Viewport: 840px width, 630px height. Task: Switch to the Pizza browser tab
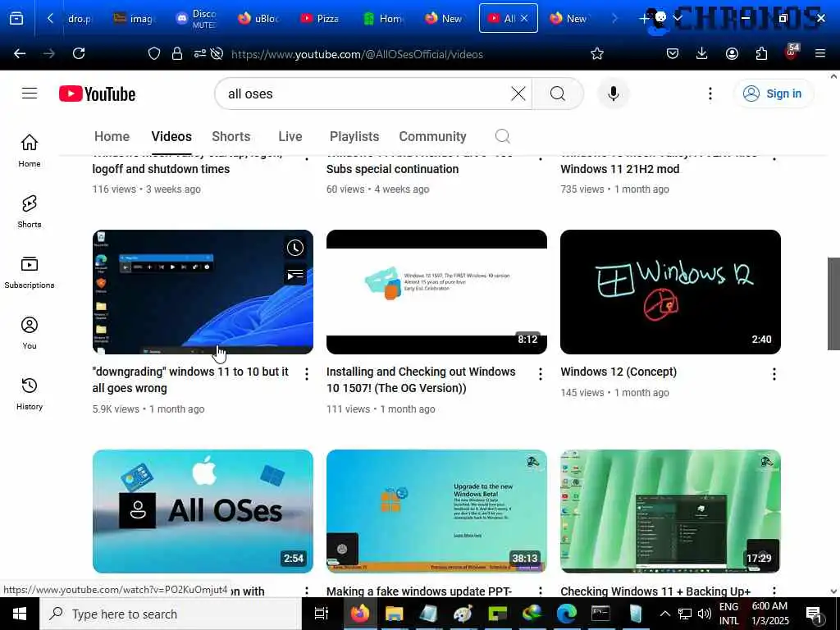click(x=320, y=18)
